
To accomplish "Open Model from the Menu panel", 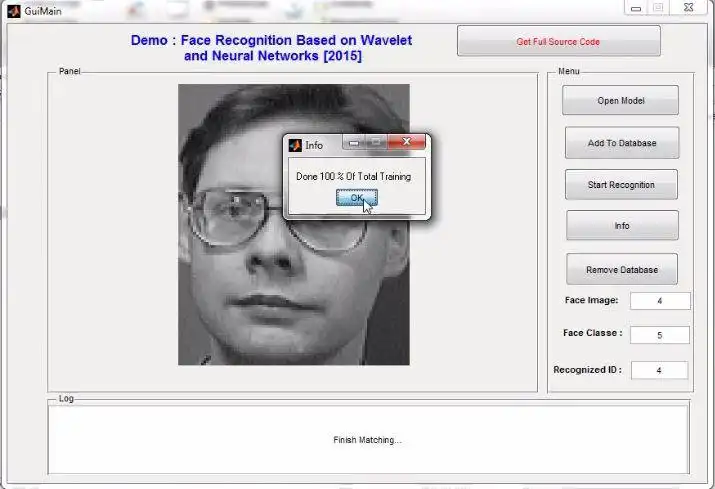I will click(x=620, y=100).
